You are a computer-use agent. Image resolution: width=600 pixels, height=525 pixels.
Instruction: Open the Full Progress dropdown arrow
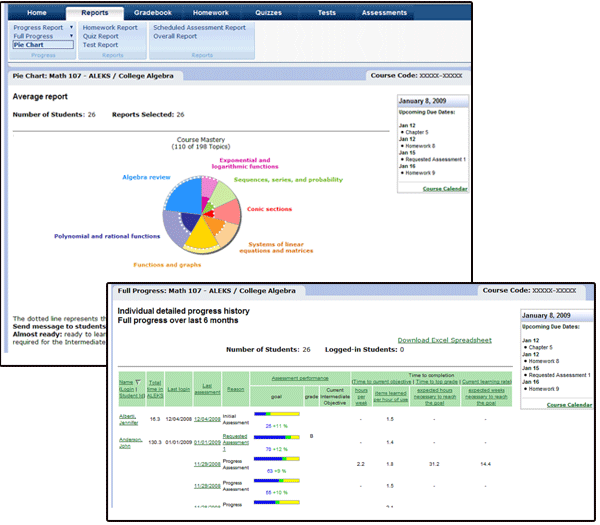click(x=71, y=36)
